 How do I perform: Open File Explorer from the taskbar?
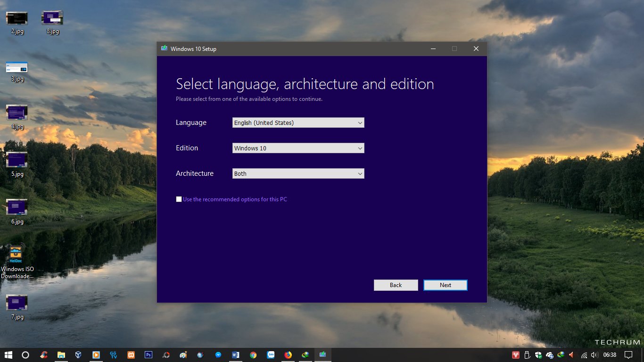[61, 355]
